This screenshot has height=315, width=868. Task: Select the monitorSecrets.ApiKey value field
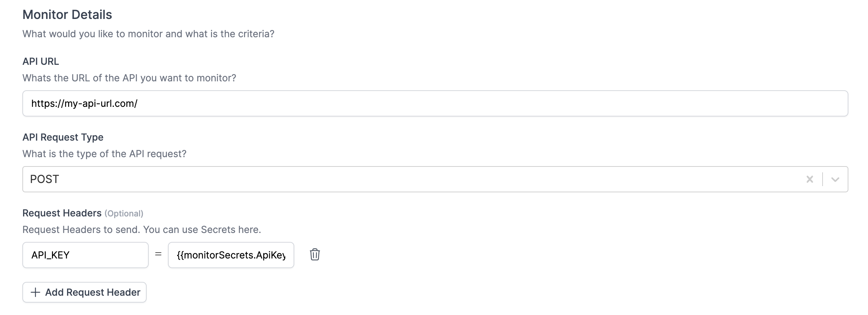231,255
